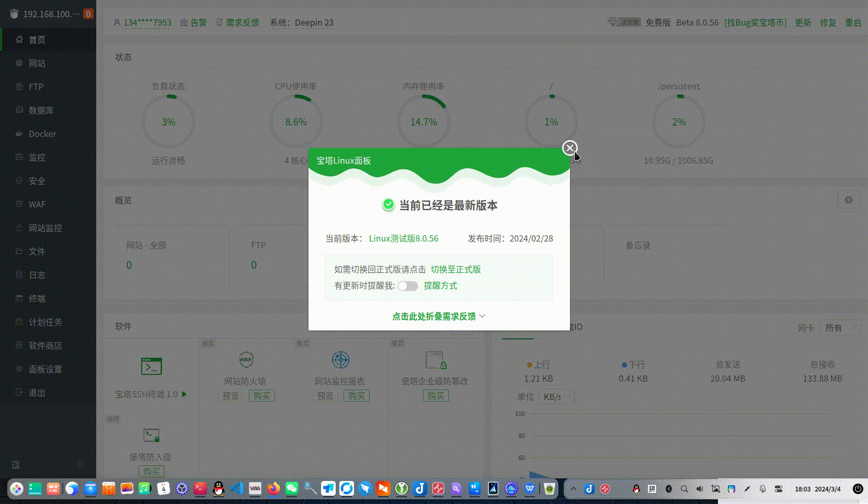
Task: Open WeChat in the dock
Action: pyautogui.click(x=292, y=489)
